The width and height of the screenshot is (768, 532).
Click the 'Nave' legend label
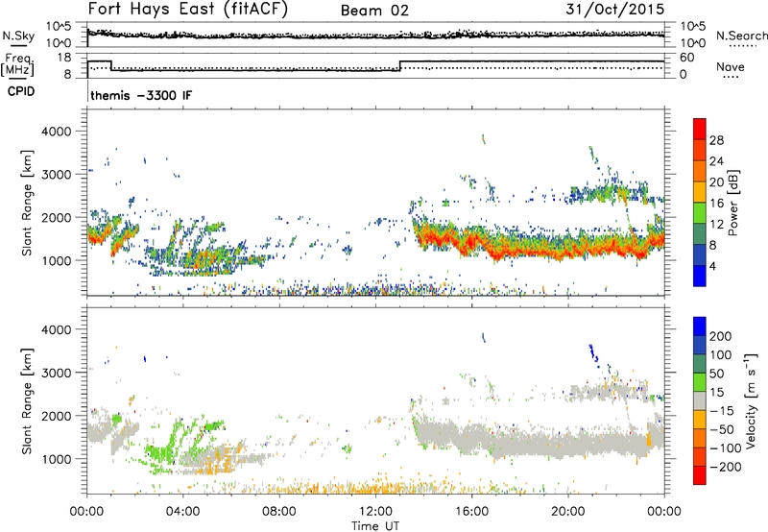pos(731,67)
